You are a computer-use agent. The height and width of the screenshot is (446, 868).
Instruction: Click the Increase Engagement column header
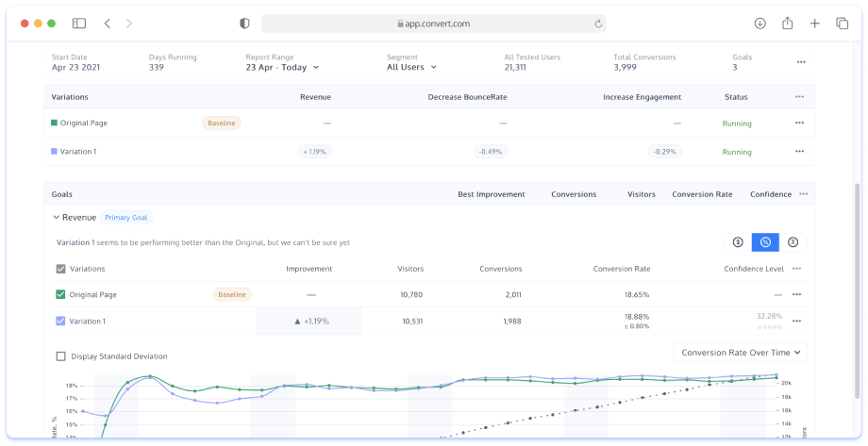[643, 97]
